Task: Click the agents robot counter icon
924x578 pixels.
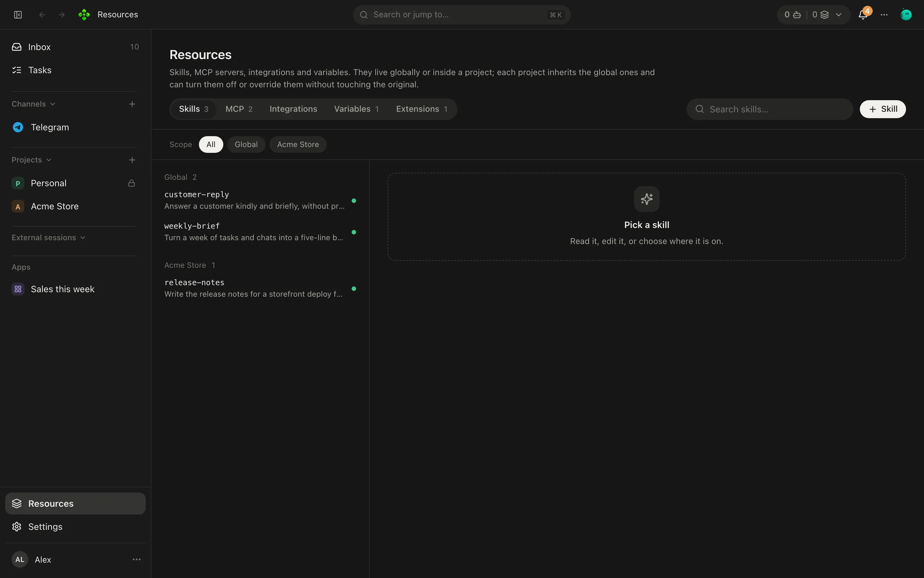Action: coord(797,14)
